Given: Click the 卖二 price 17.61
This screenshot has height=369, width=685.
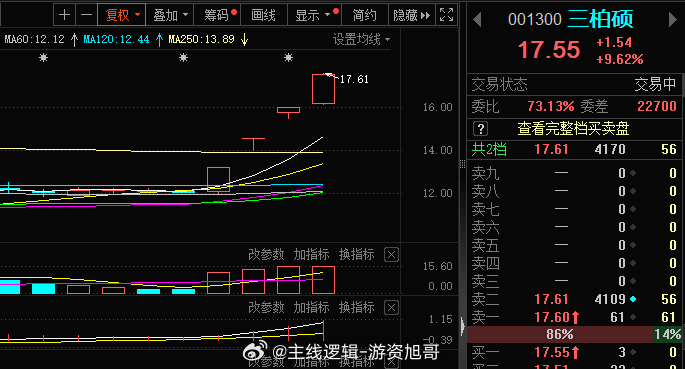Looking at the screenshot, I should pos(551,300).
